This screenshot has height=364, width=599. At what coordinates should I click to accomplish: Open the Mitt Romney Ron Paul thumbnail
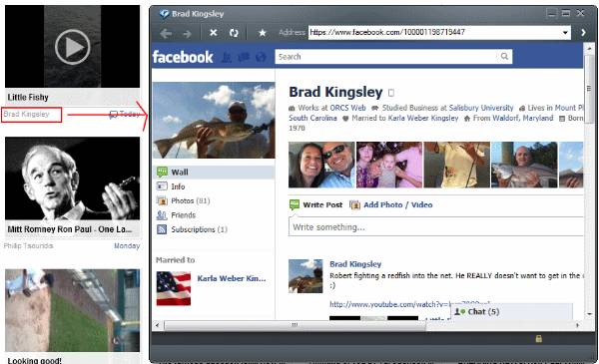pos(73,179)
